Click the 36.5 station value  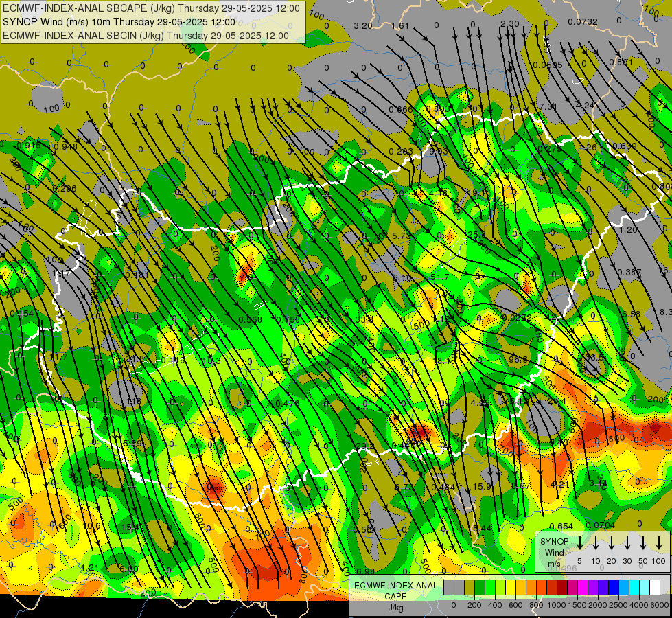tap(594, 357)
